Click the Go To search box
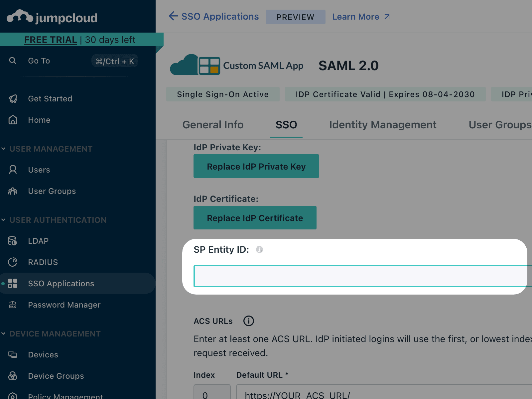This screenshot has width=532, height=399. (x=73, y=61)
